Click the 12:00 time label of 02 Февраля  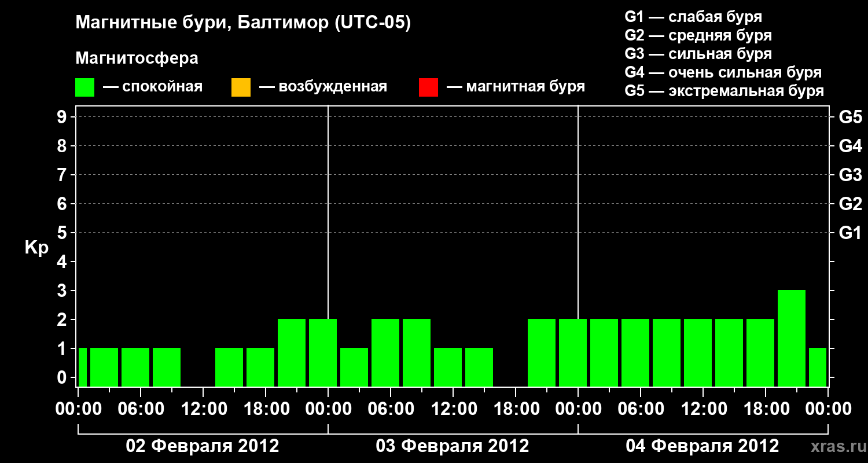pyautogui.click(x=203, y=409)
